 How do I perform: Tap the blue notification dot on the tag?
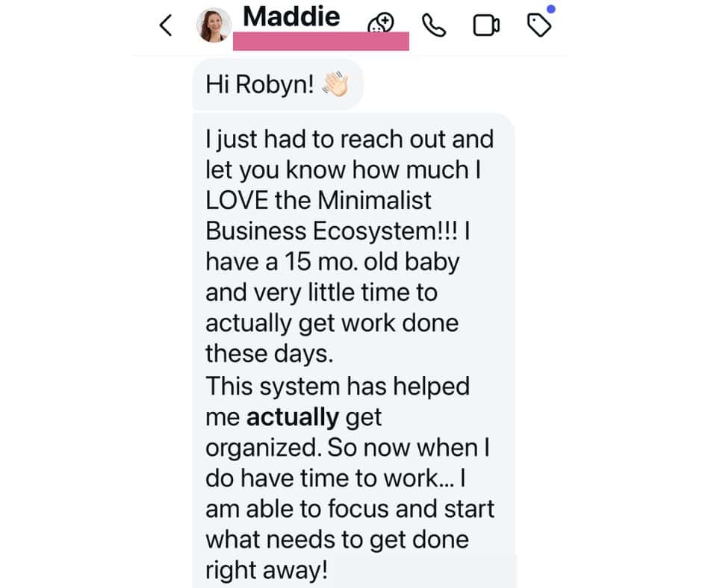point(551,9)
